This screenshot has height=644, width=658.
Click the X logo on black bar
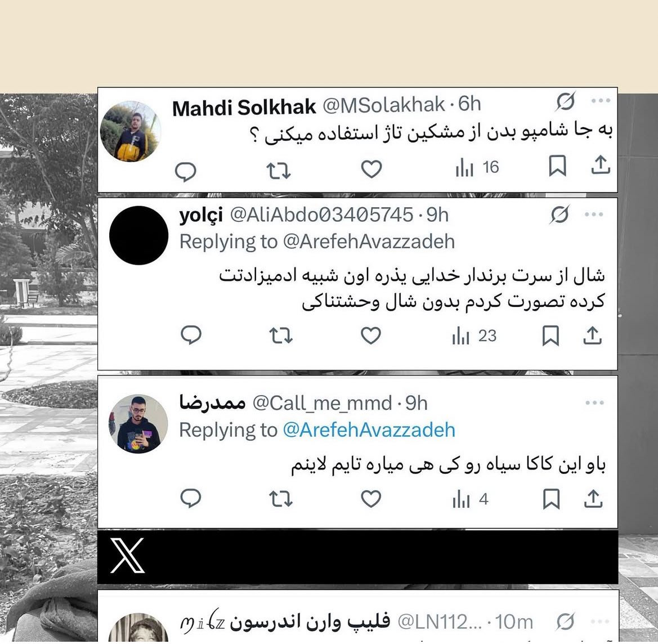click(x=127, y=556)
